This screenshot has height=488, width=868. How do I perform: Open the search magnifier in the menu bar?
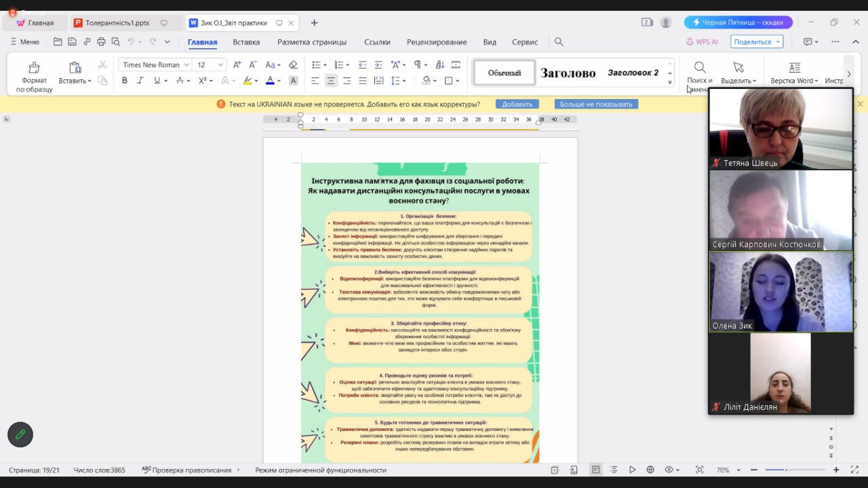tap(559, 42)
